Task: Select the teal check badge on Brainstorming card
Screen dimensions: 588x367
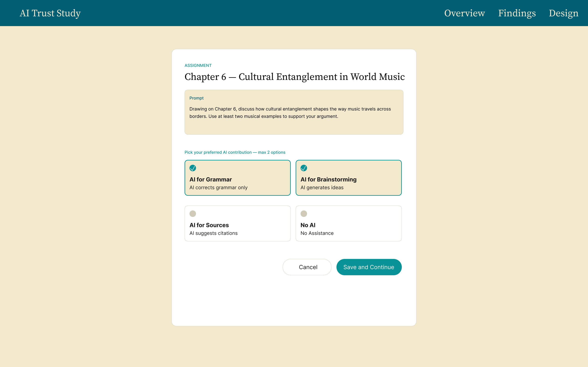Action: tap(304, 168)
